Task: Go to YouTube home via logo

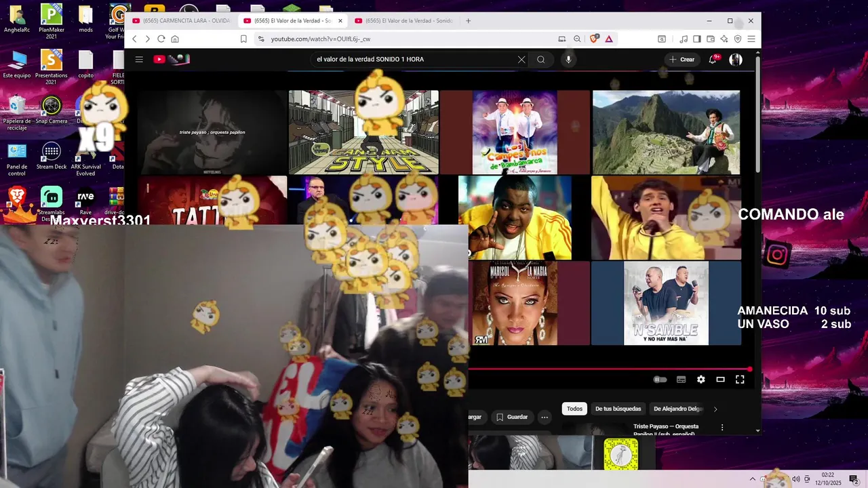Action: (171, 60)
